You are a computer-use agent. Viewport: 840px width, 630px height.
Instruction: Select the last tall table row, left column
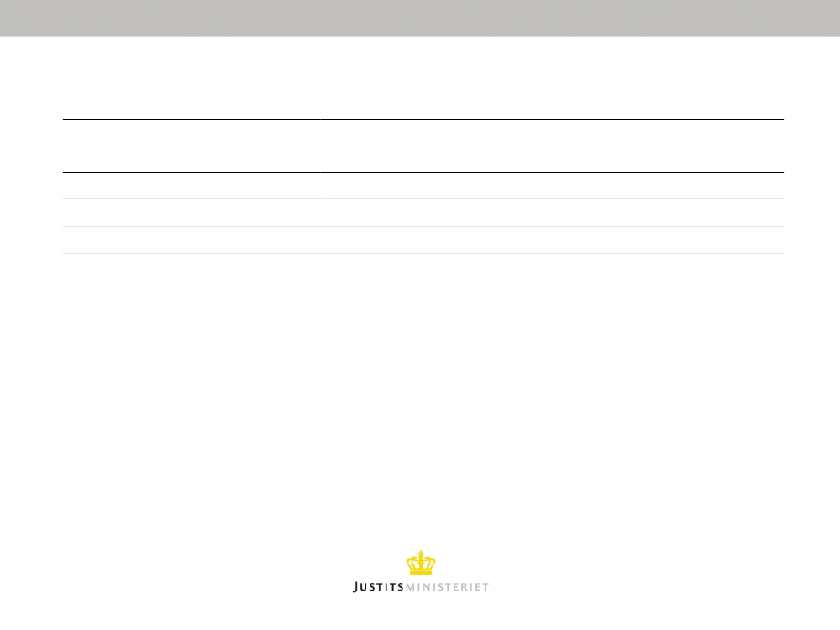[192, 478]
